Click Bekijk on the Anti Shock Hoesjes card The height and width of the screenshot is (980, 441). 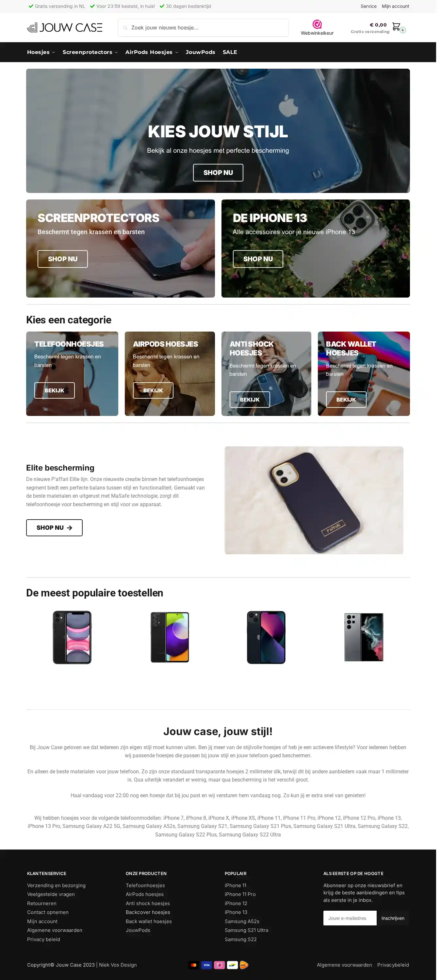[x=249, y=400]
